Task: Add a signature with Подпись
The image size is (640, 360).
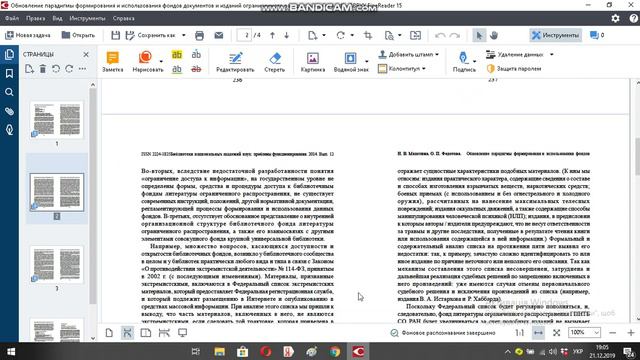Action: coord(464,62)
